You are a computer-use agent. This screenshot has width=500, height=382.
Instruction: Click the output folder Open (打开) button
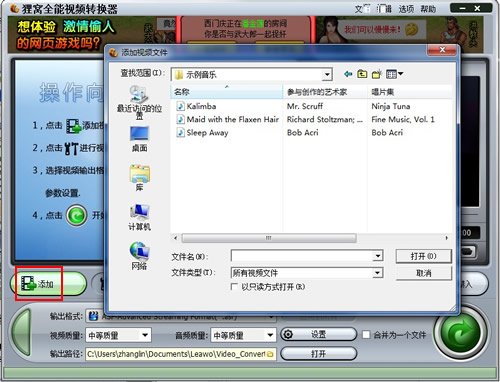318,354
